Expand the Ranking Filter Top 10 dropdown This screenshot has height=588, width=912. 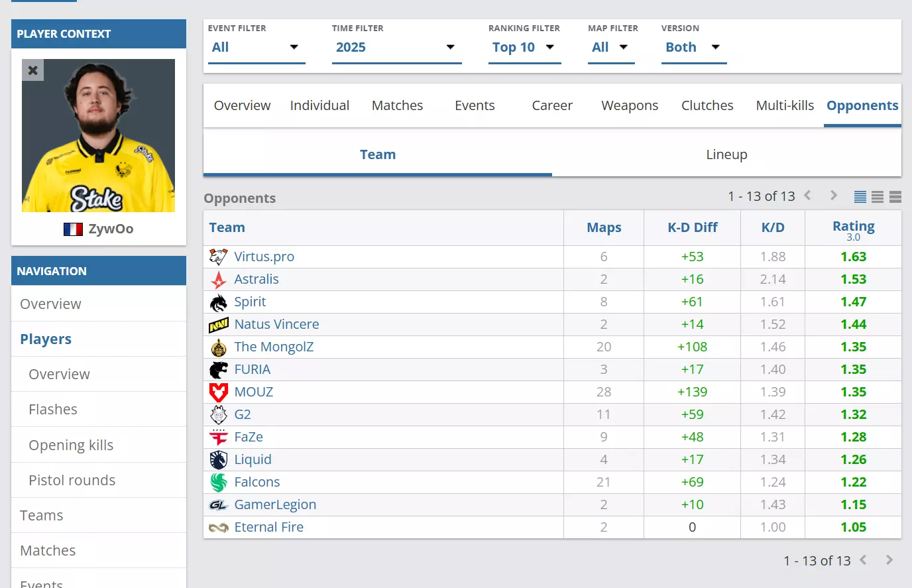tap(524, 47)
